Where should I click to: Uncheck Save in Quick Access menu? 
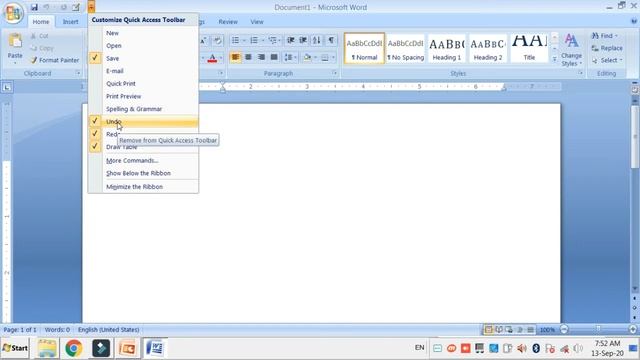(143, 58)
